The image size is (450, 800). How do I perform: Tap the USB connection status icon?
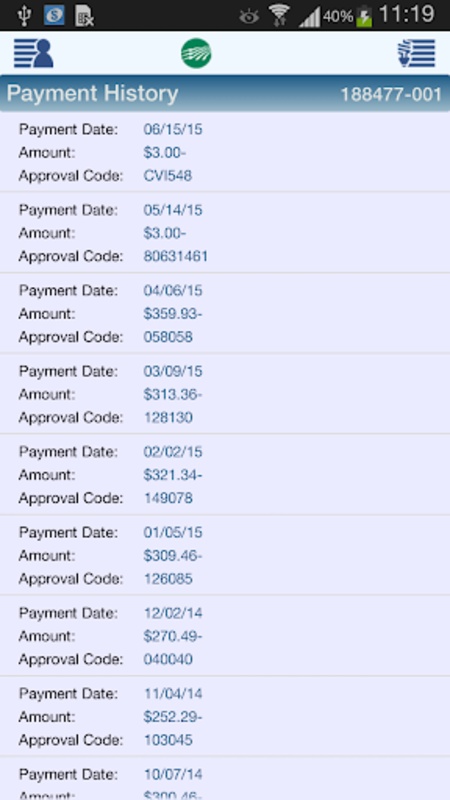click(23, 15)
